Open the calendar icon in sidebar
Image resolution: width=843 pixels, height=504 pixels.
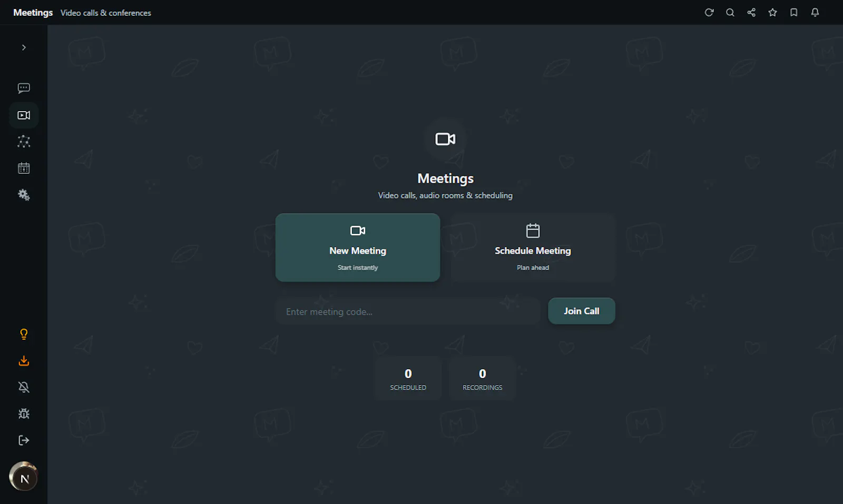pos(24,169)
